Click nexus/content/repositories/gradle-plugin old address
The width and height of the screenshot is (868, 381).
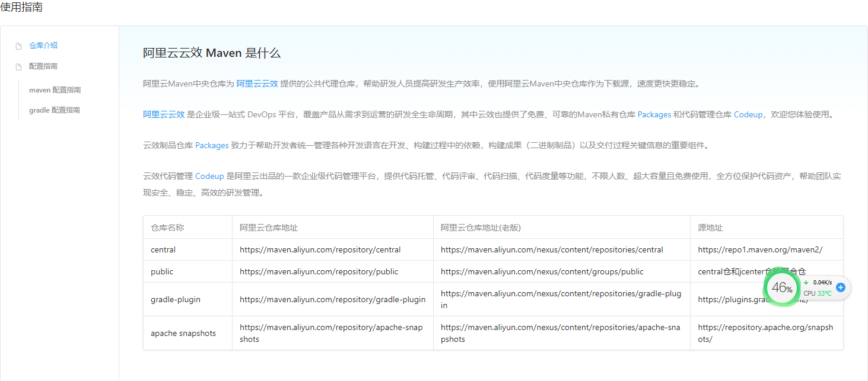point(561,299)
